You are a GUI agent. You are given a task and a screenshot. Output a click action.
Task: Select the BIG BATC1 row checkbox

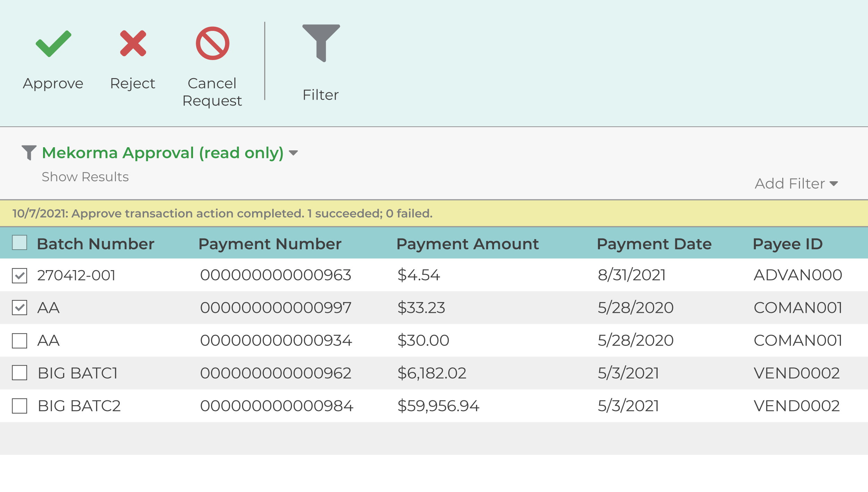pyautogui.click(x=19, y=373)
